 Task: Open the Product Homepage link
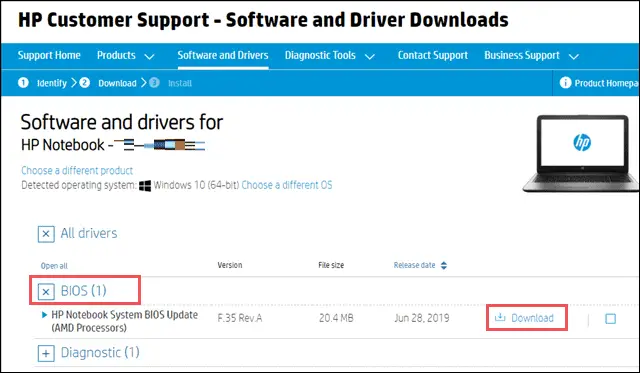tap(606, 83)
